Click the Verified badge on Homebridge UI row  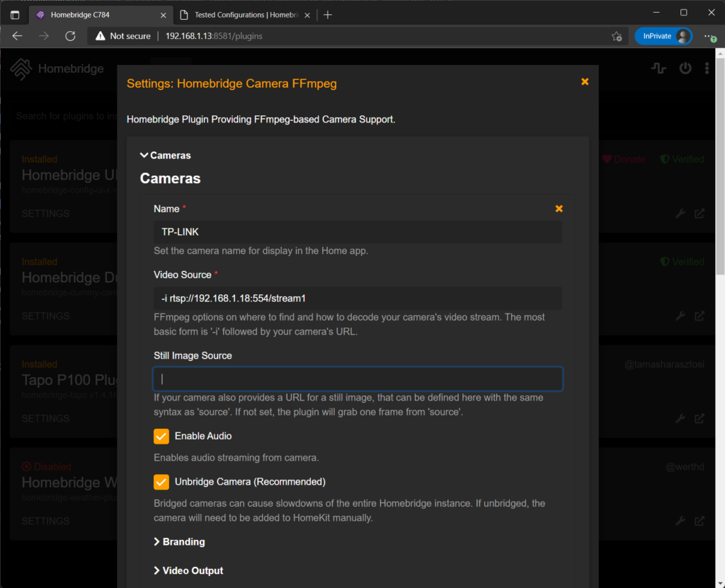[683, 159]
